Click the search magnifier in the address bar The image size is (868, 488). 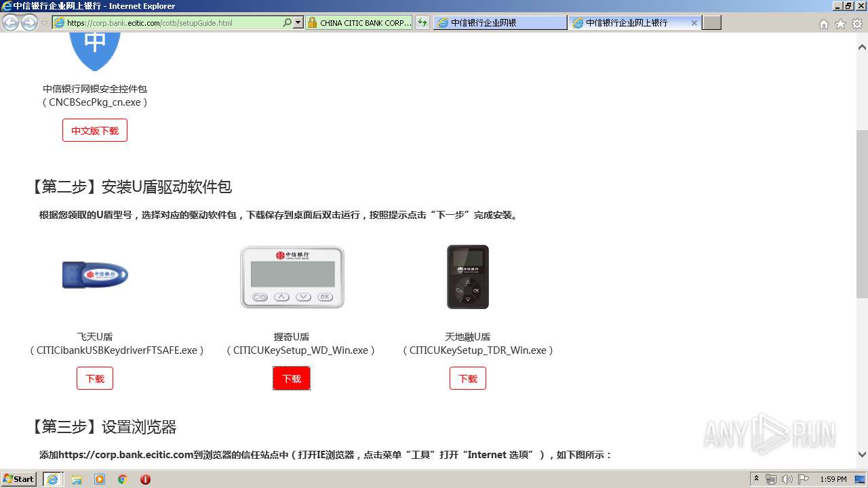point(288,23)
